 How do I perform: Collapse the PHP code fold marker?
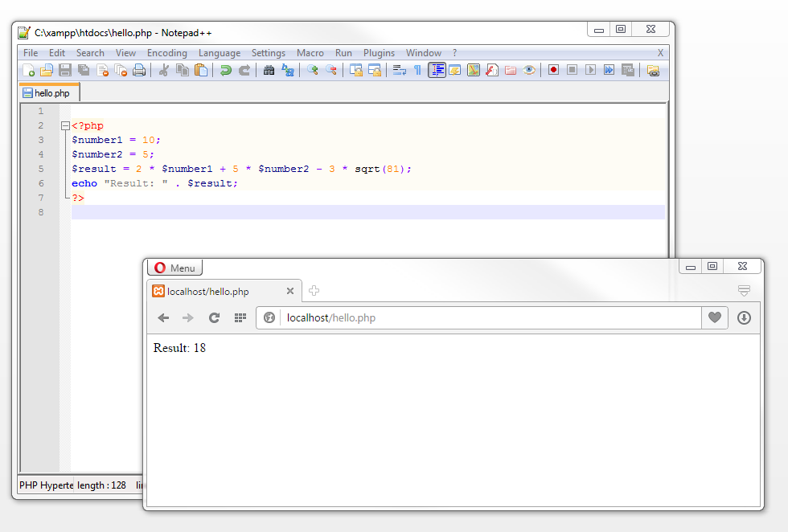tap(65, 126)
